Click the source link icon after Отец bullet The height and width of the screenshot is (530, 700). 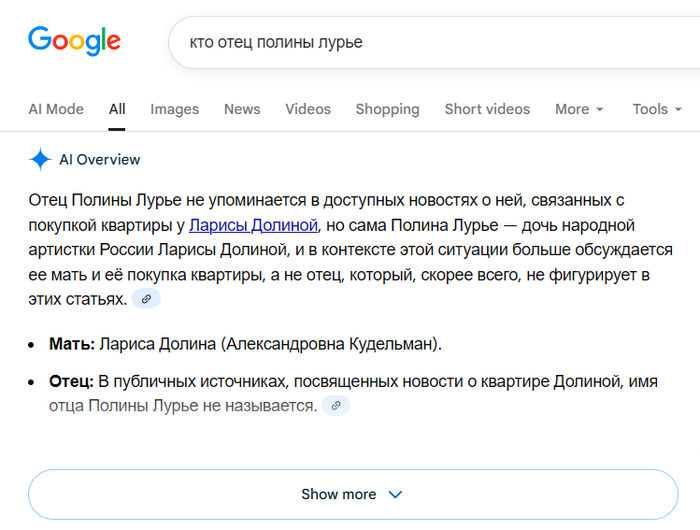[336, 406]
